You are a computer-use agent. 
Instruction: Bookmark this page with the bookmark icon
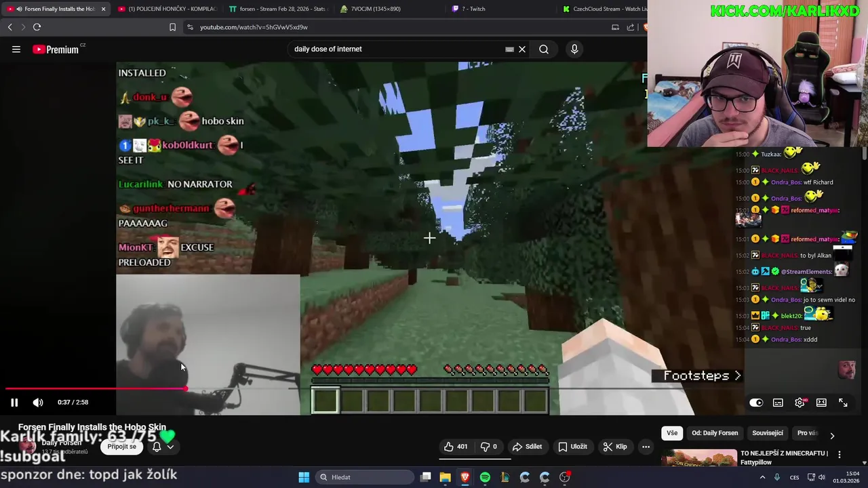(x=172, y=27)
